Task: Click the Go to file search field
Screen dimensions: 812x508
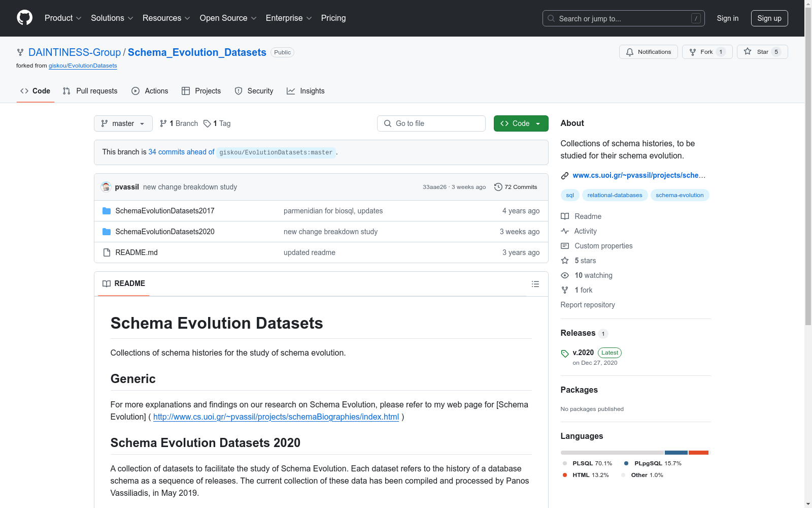Action: point(431,123)
